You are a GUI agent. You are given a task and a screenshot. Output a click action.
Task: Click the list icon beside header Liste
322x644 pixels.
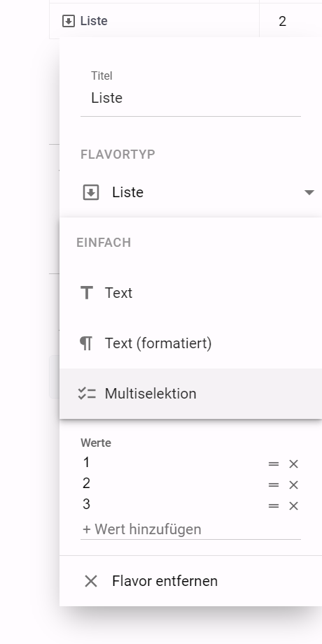pos(69,21)
